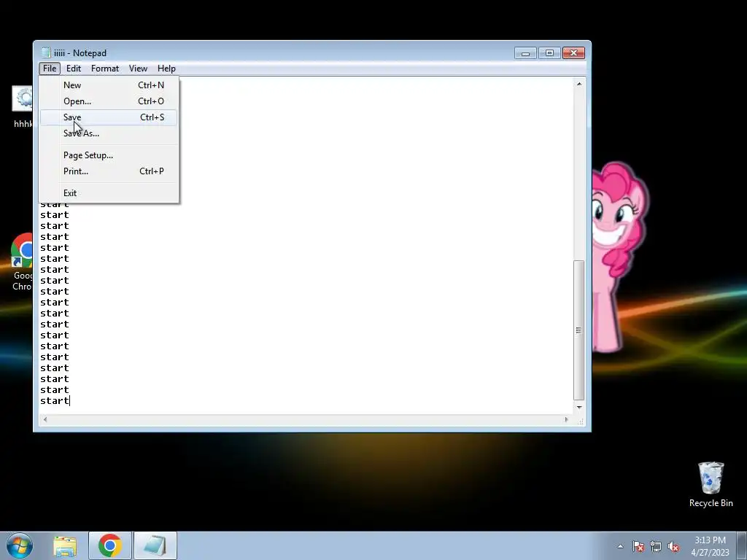Image resolution: width=747 pixels, height=560 pixels.
Task: Open the Edit menu
Action: coord(74,69)
